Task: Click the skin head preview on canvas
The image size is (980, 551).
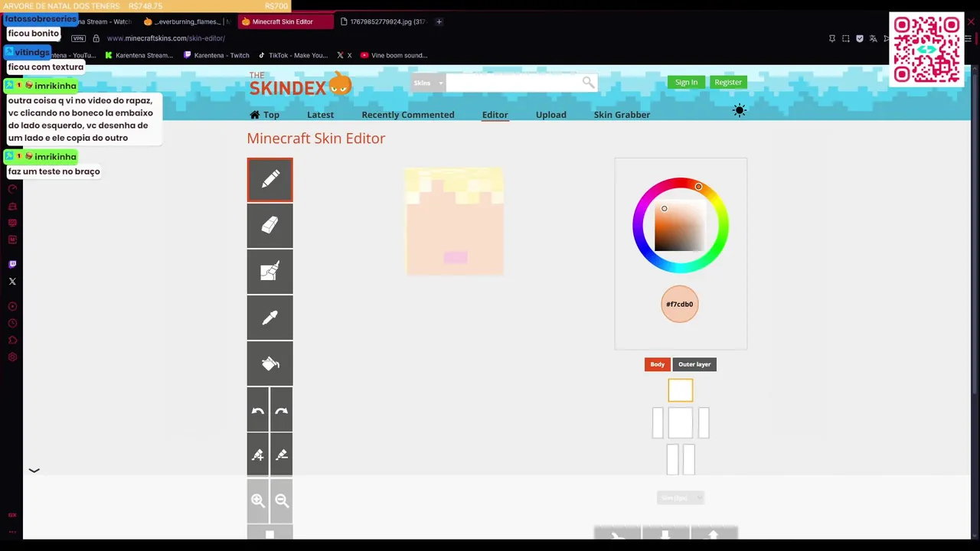Action: (455, 221)
